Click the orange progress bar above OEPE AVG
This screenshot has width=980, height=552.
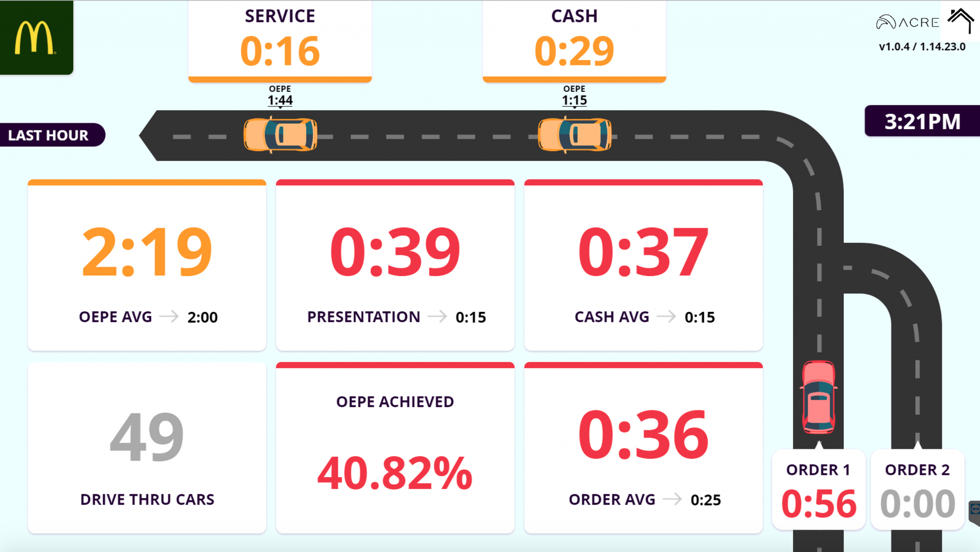[146, 182]
